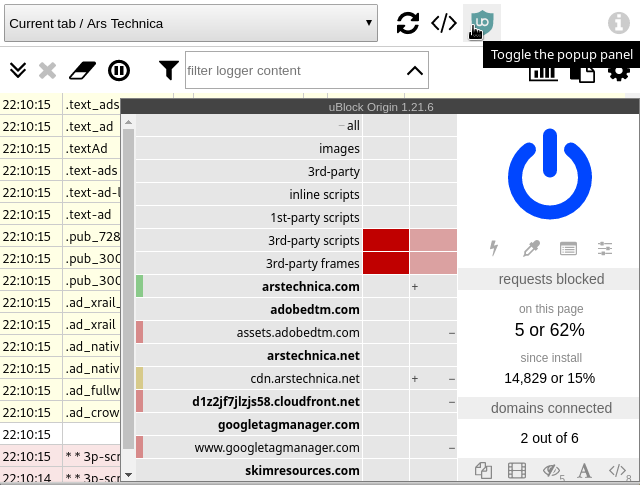The height and width of the screenshot is (485, 640).
Task: Click assets.adobedtm.com domain row
Action: point(249,332)
